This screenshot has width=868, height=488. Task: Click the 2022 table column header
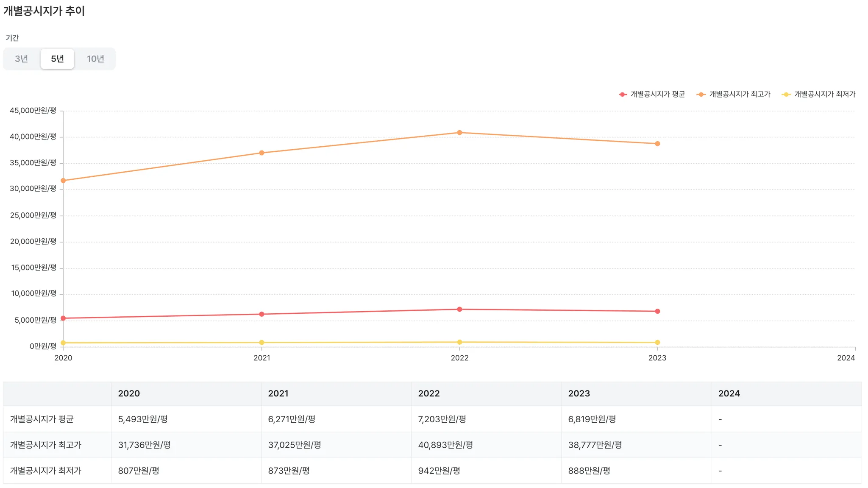pyautogui.click(x=429, y=393)
